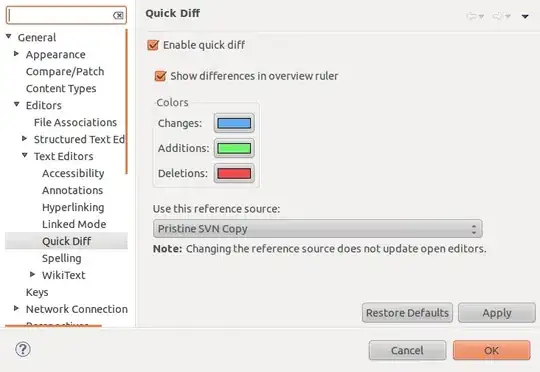Open the help question mark icon
Viewport: 540px width, 372px height.
(23, 350)
